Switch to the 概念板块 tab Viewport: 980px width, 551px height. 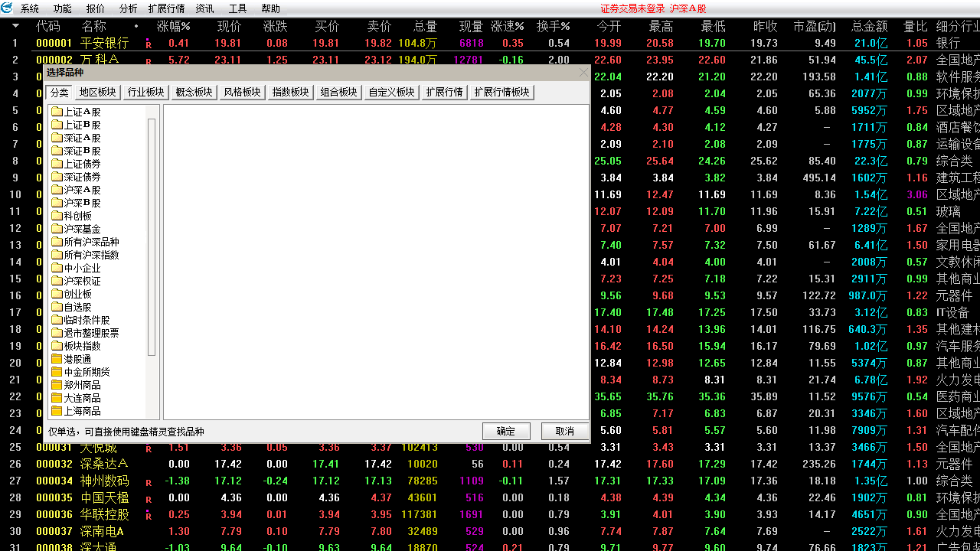(x=194, y=92)
